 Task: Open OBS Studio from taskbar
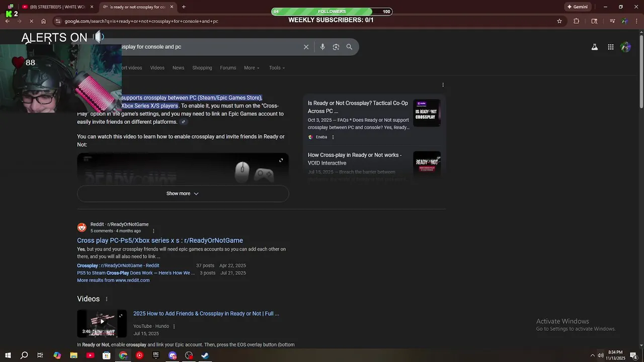[189, 355]
